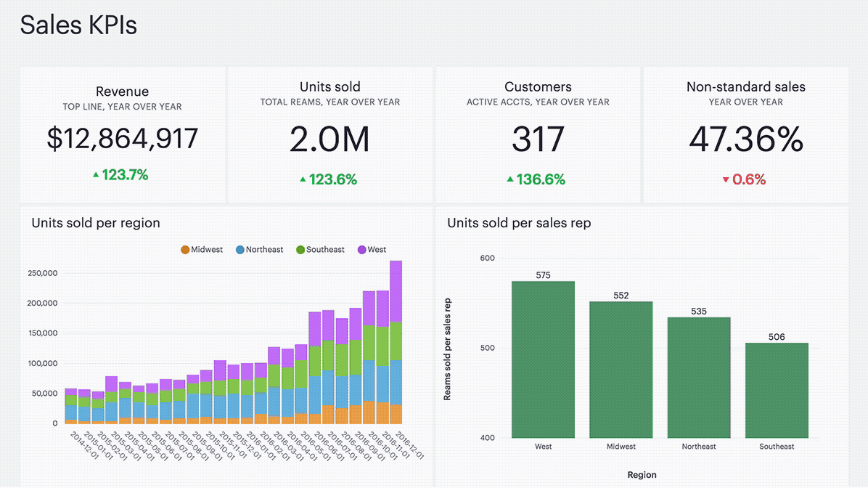Click the "Region" x-axis title
868x488 pixels.
(x=642, y=475)
